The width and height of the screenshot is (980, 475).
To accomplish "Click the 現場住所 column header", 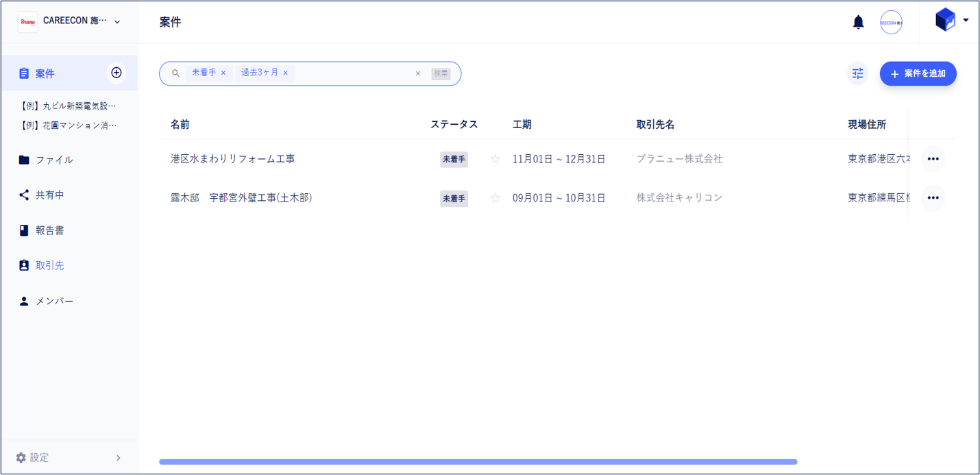I will 867,124.
